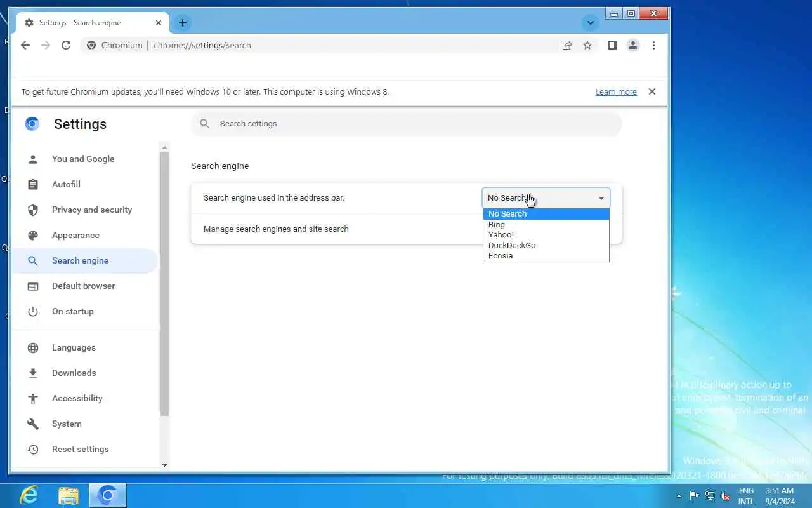
Task: Choose Ecosia from the dropdown list
Action: pyautogui.click(x=546, y=255)
